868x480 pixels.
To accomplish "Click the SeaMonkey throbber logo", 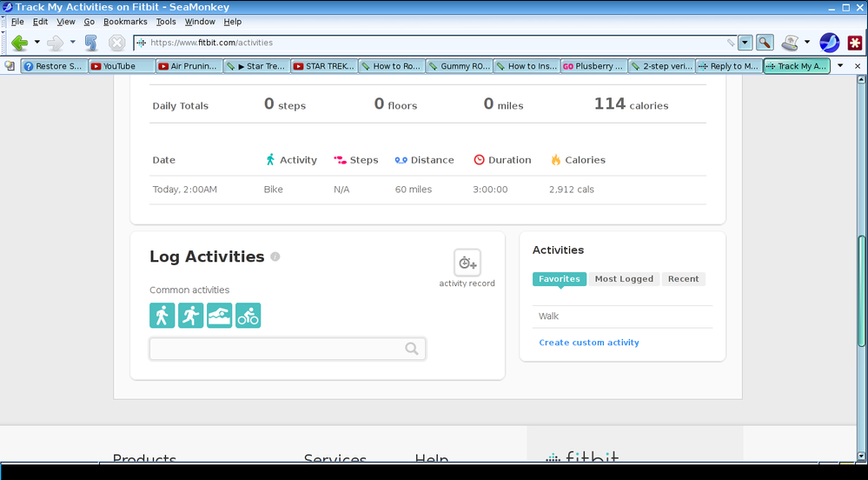I will click(829, 43).
